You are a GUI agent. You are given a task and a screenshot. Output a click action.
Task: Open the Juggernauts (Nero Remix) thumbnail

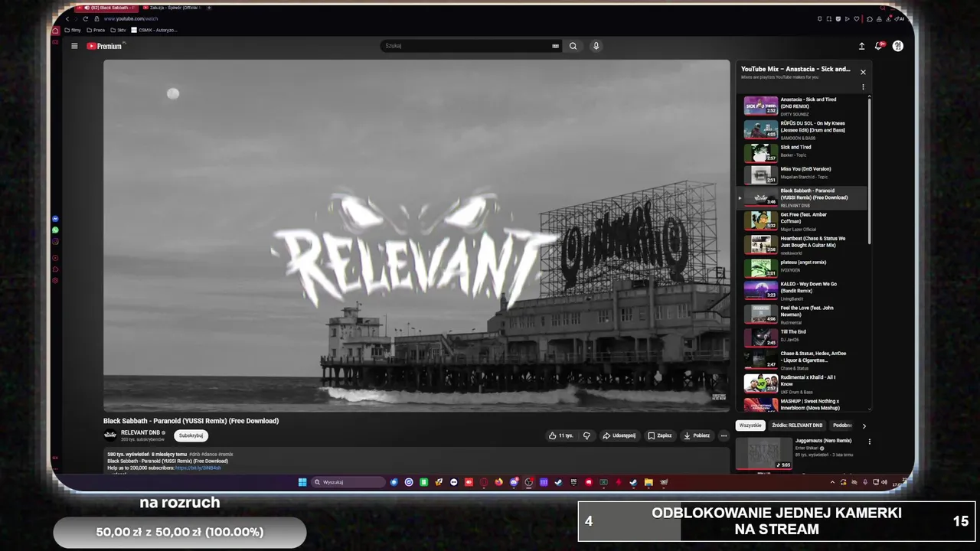(x=764, y=453)
